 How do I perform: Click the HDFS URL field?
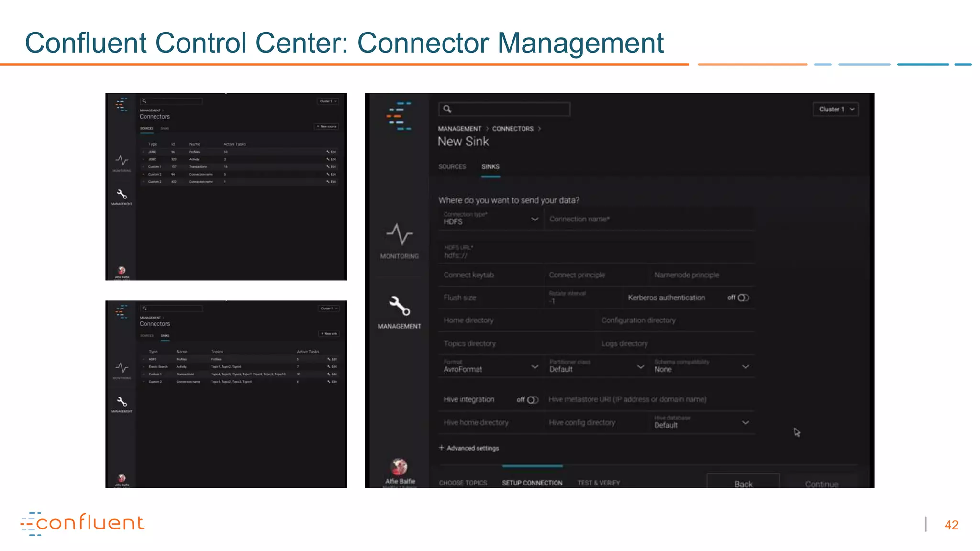click(596, 252)
